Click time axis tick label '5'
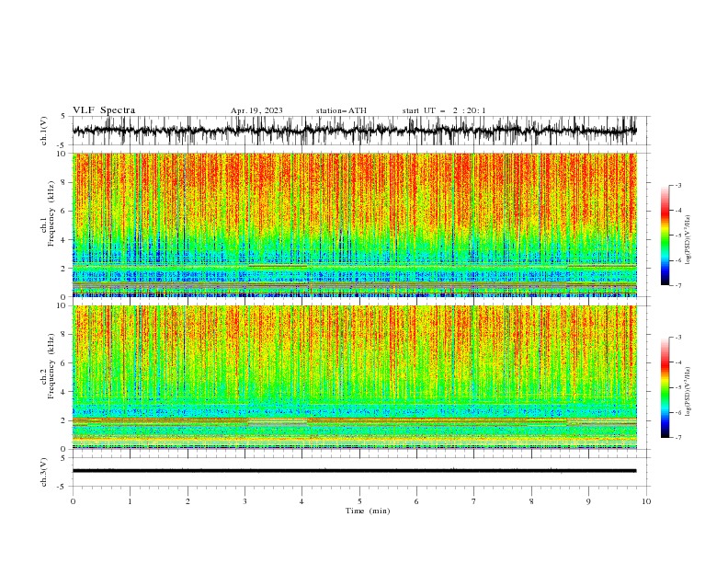The width and height of the screenshot is (728, 563). 359,501
